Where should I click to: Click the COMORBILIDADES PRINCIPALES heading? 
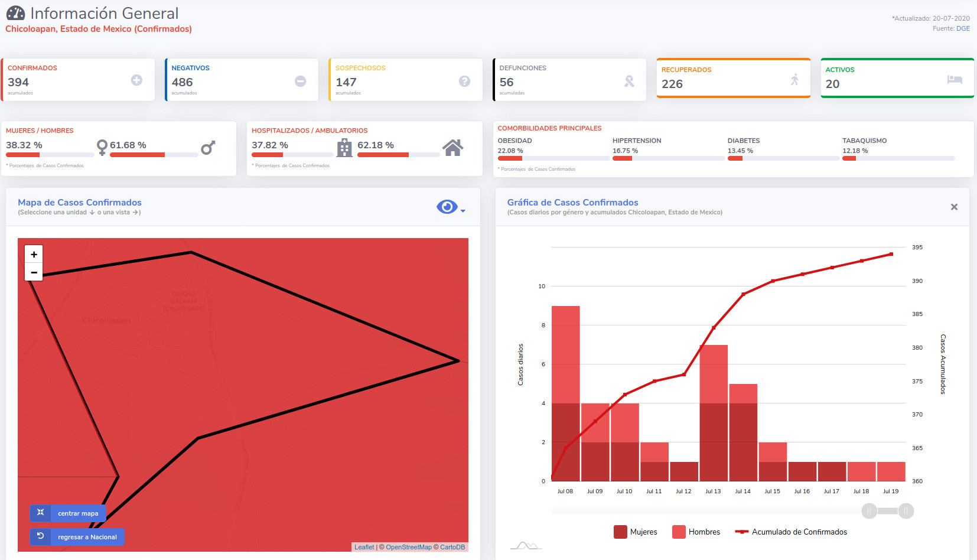click(x=549, y=128)
